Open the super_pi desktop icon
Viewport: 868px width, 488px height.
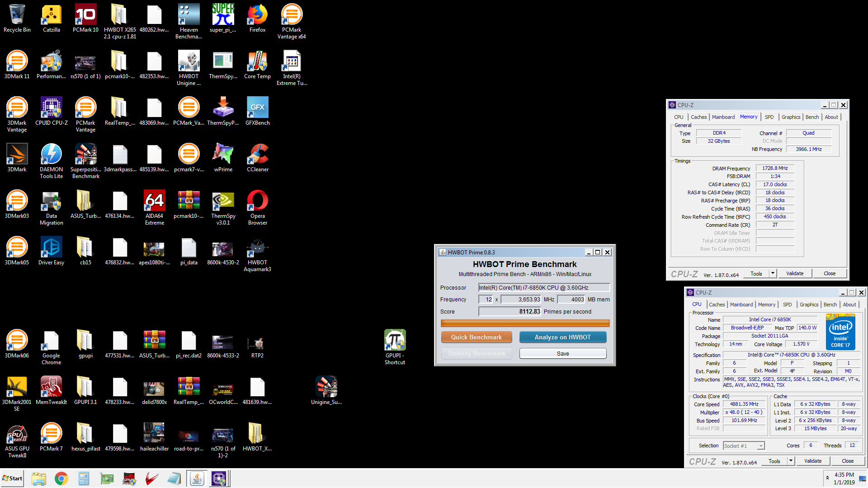tap(223, 19)
